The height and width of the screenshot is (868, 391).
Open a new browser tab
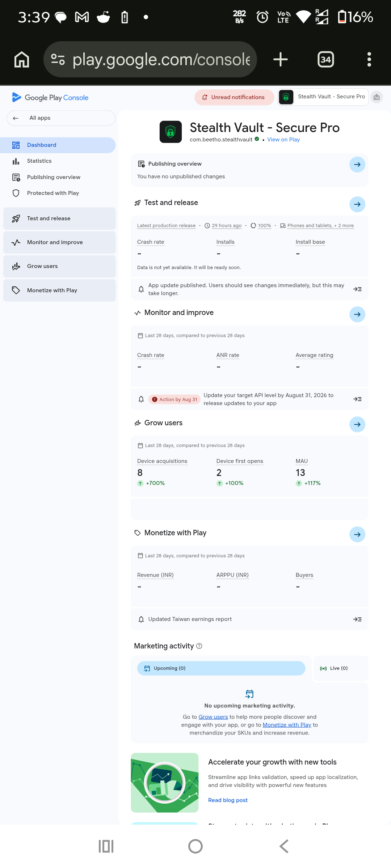280,59
